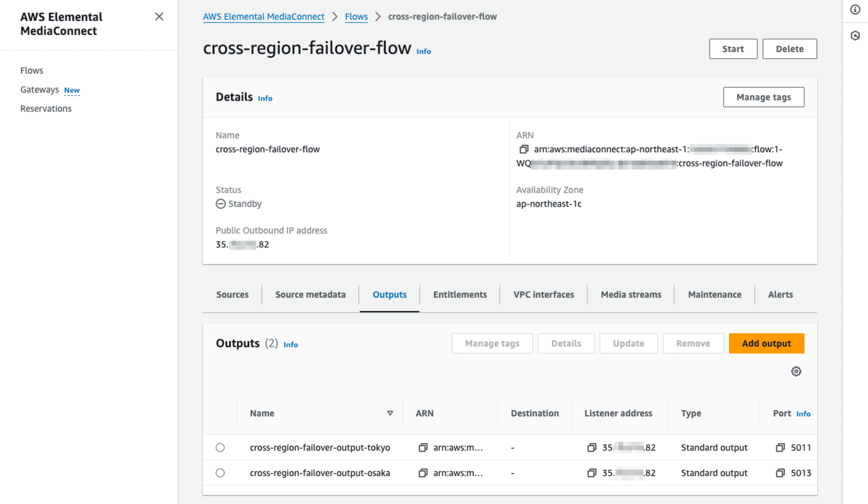Open the Entitlements tab

[460, 294]
